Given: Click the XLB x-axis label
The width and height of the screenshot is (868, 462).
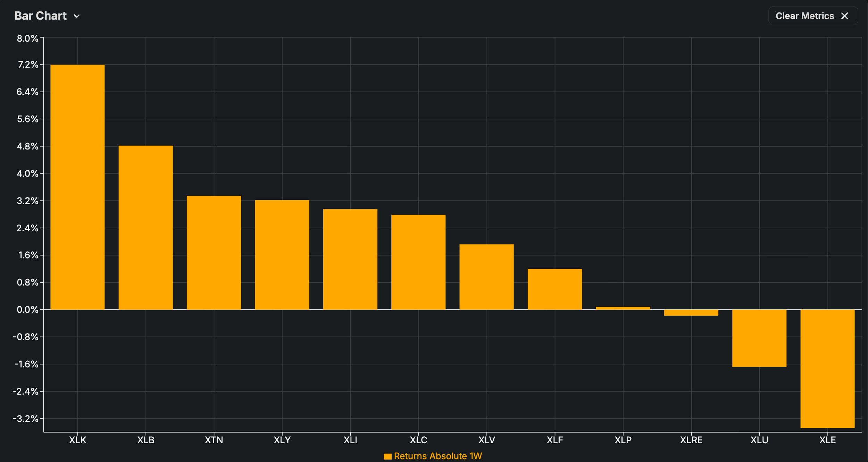Looking at the screenshot, I should point(146,440).
